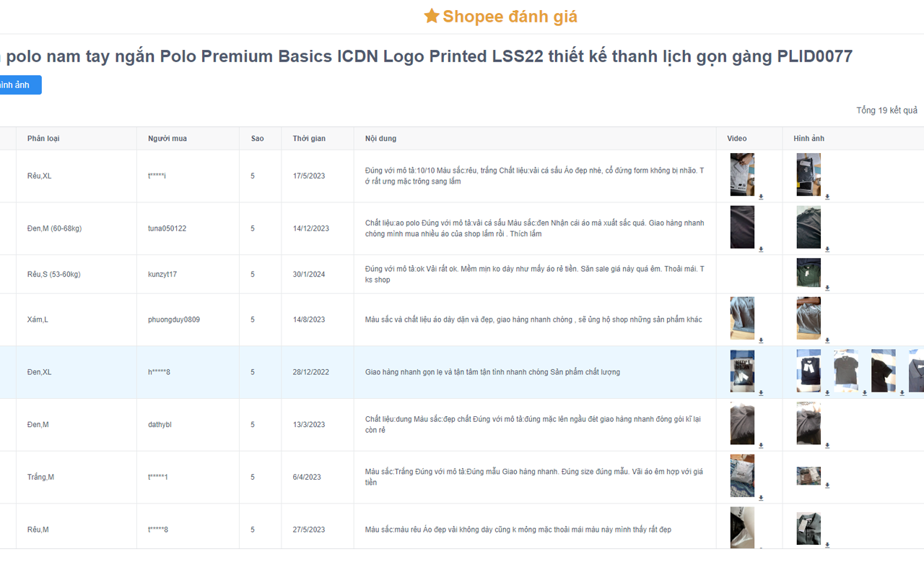Play the video thumbnail of 6/4/2023 review
This screenshot has height=578, width=924.
pos(742,476)
